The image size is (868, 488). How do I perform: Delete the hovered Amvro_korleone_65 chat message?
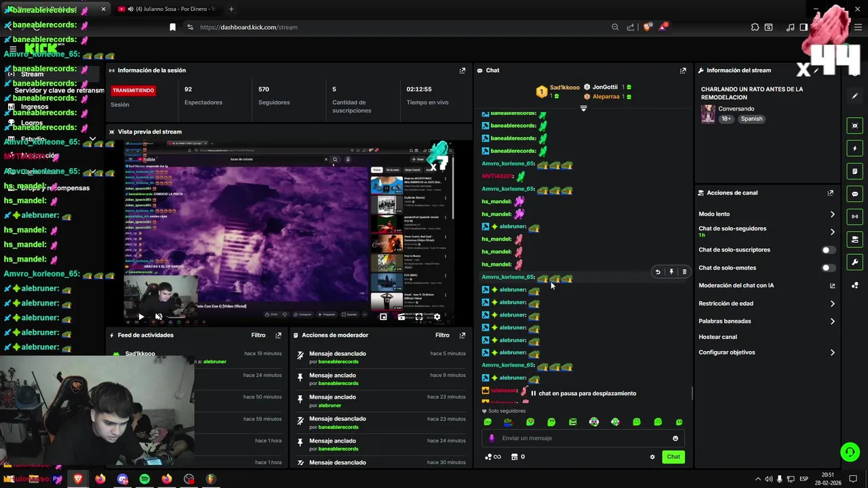(684, 272)
